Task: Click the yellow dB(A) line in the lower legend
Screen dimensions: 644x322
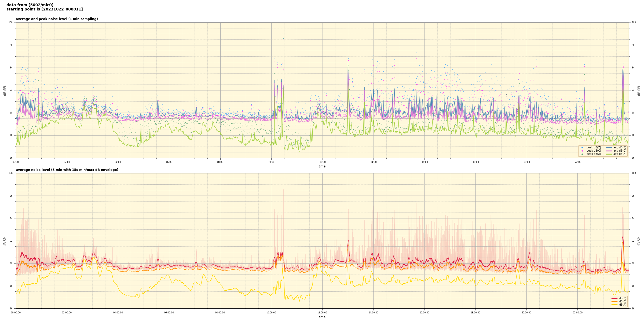Action: pos(614,305)
